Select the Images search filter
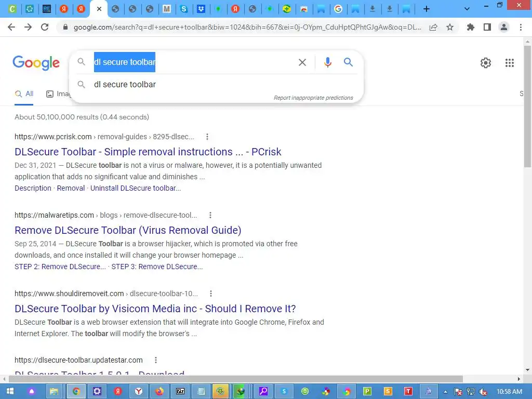Image resolution: width=532 pixels, height=399 pixels. coord(59,94)
